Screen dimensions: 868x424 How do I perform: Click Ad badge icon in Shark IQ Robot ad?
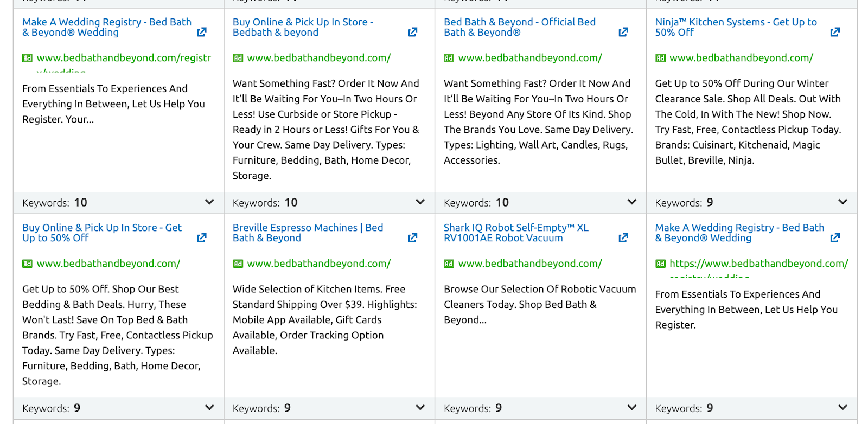click(449, 264)
